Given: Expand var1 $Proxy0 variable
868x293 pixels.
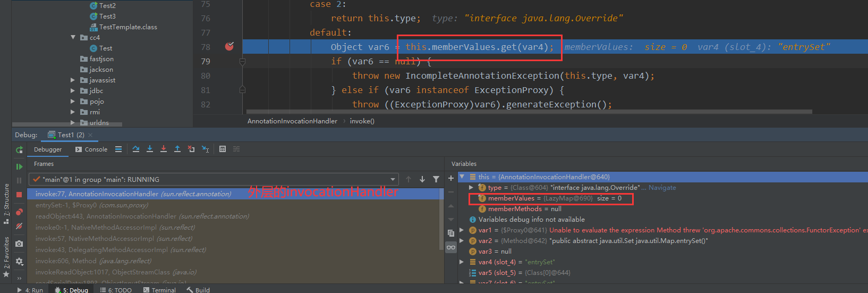Looking at the screenshot, I should pyautogui.click(x=462, y=230).
